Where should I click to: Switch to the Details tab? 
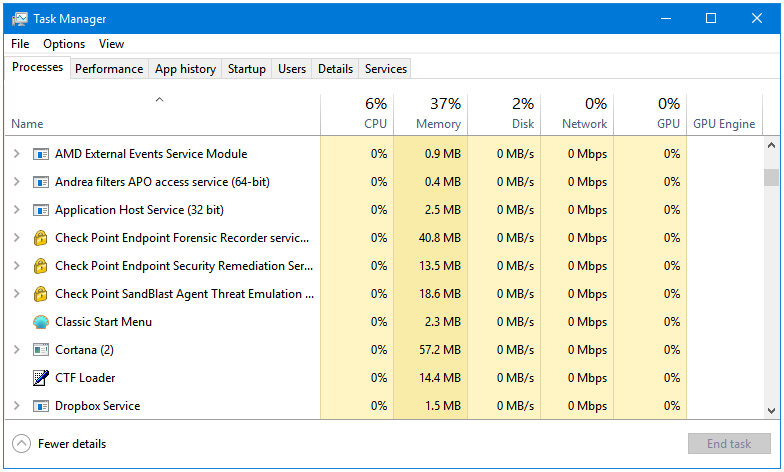click(335, 68)
